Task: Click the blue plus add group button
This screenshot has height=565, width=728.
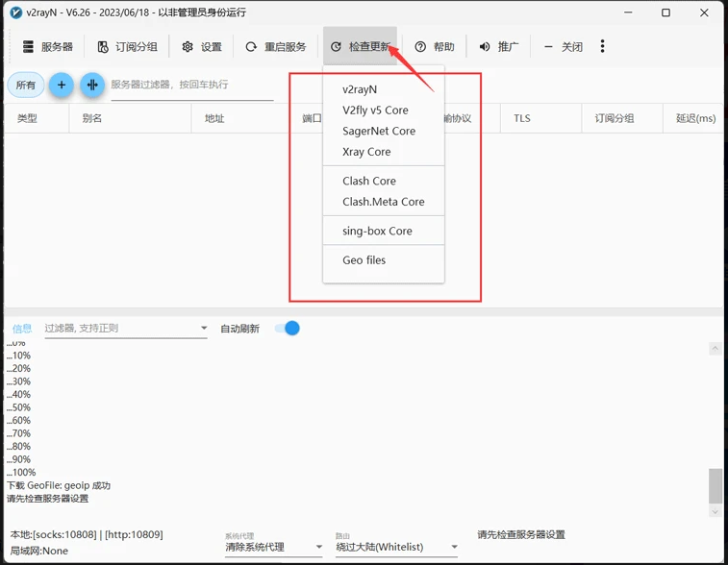Action: (62, 85)
